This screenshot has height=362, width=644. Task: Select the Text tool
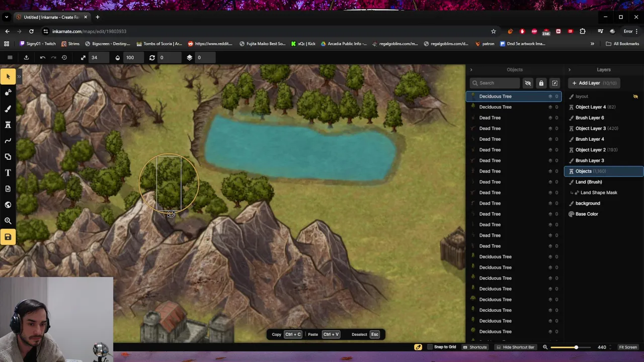8,173
